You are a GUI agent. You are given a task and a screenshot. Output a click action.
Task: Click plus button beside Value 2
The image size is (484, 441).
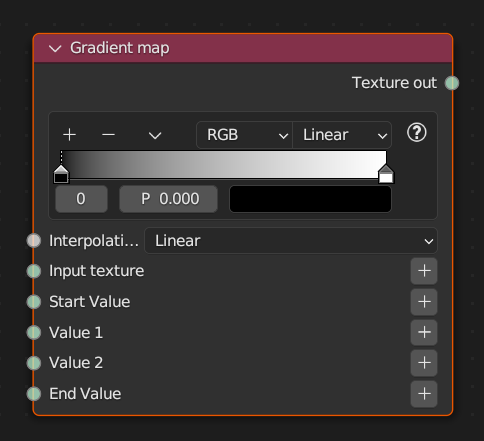[424, 363]
